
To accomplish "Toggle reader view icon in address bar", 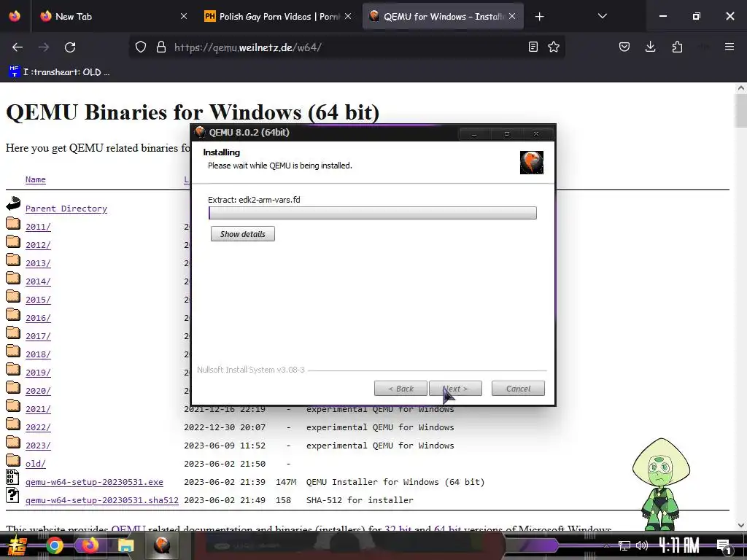I will coord(533,47).
